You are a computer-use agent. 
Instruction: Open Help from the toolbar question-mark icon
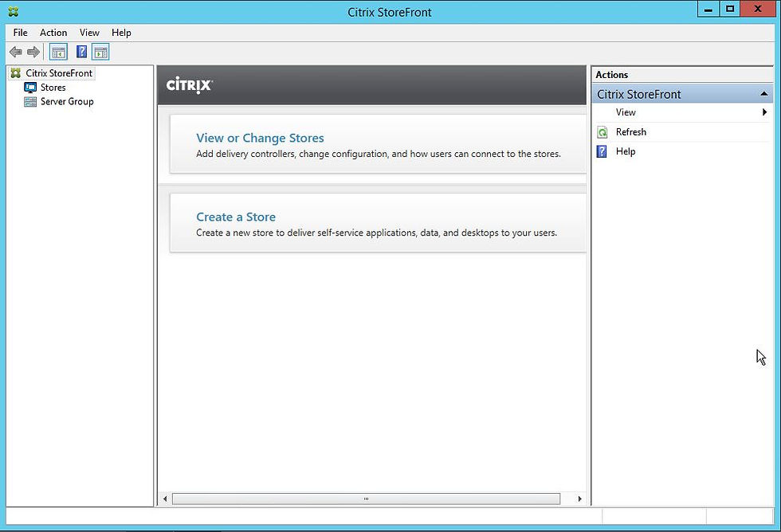[81, 52]
